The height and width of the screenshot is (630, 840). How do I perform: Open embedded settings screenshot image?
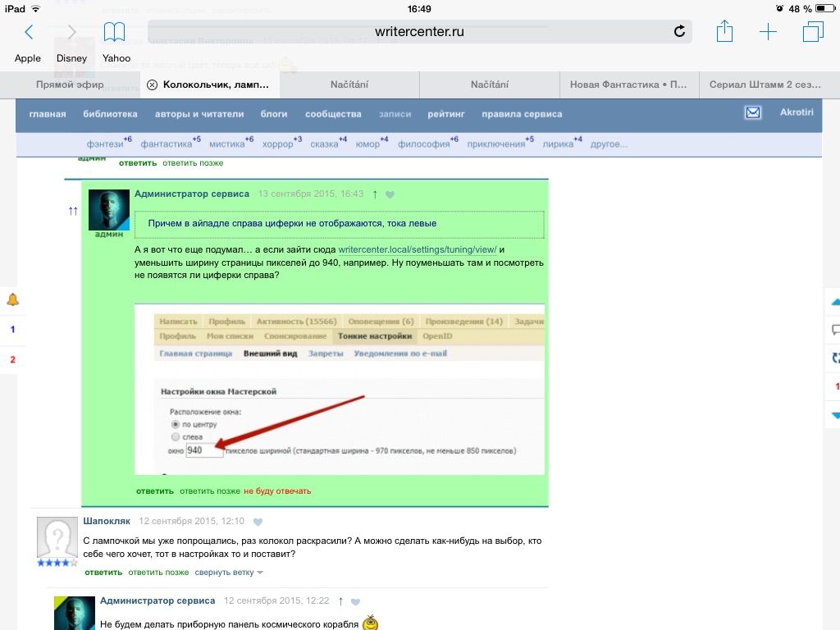(340, 389)
